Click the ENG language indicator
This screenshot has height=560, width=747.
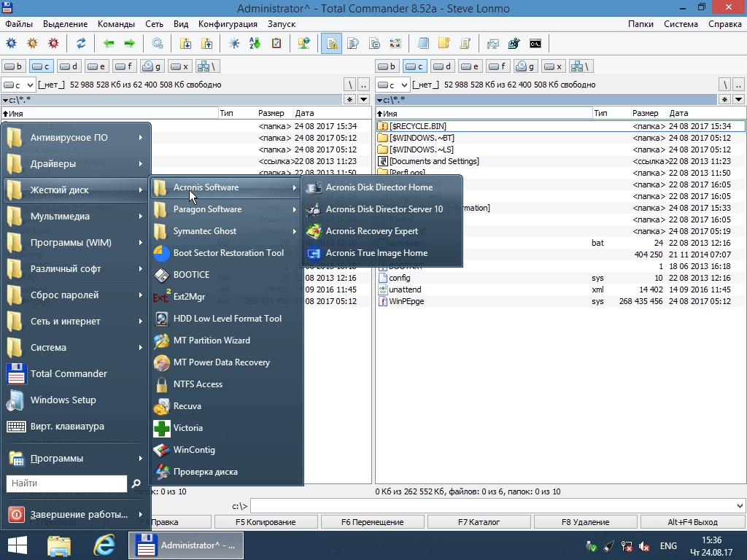click(x=668, y=546)
